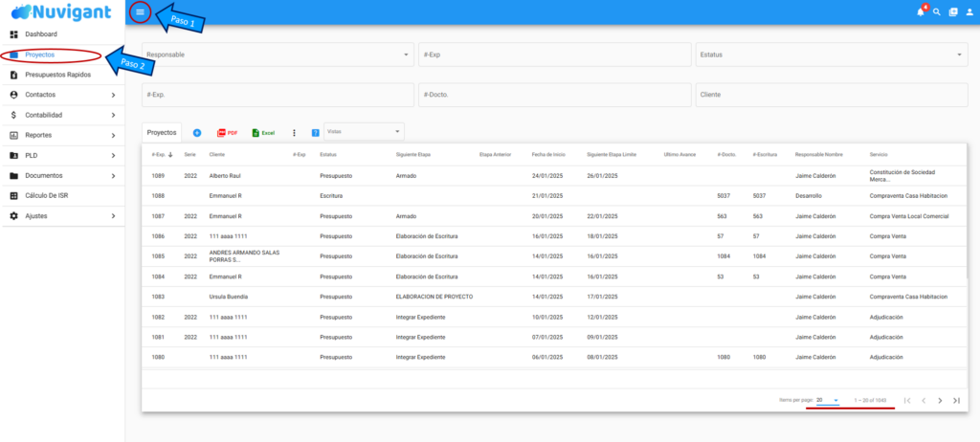
Task: Click date 06/01/2025 in row 1080
Action: coord(547,358)
